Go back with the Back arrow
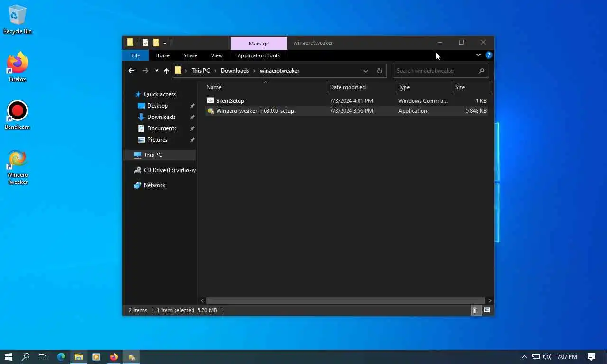Viewport: 607px width, 364px height. [131, 71]
